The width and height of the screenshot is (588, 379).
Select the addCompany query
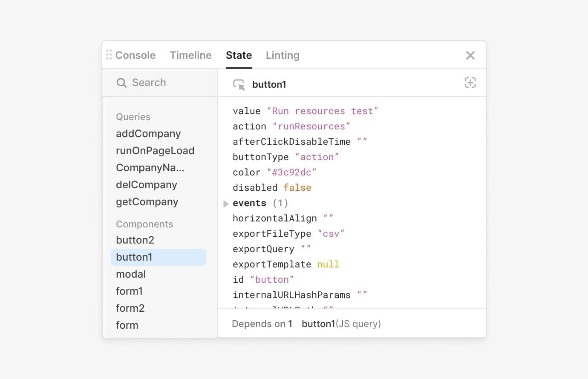[x=148, y=133]
